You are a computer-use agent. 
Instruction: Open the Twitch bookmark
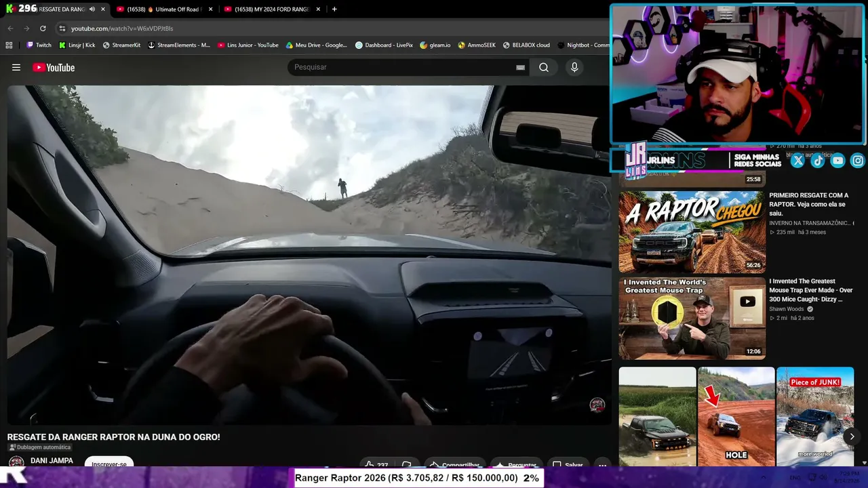pyautogui.click(x=39, y=45)
